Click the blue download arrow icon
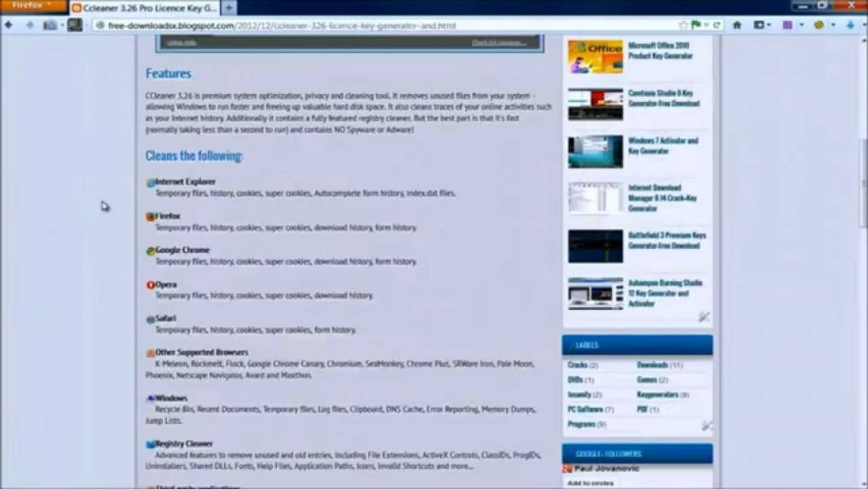Viewport: 868px width, 489px height. coord(850,25)
